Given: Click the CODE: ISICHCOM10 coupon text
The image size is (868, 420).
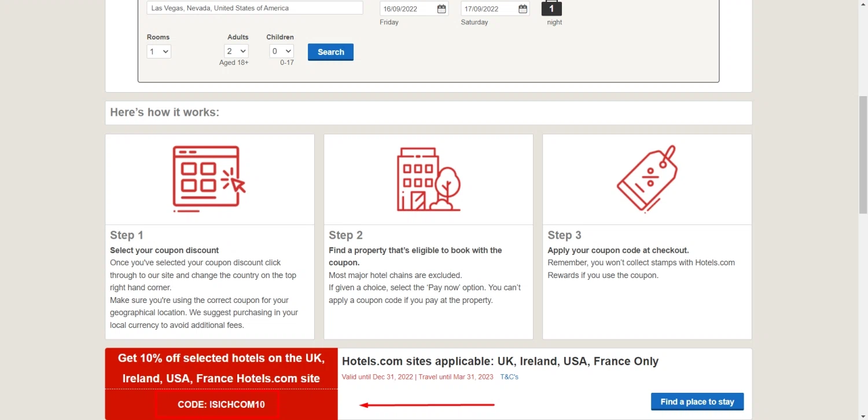Looking at the screenshot, I should 221,404.
